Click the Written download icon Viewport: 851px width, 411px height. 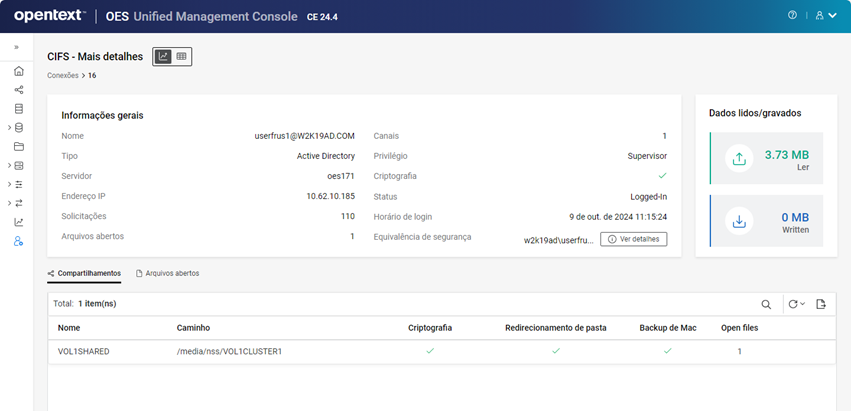pos(739,221)
